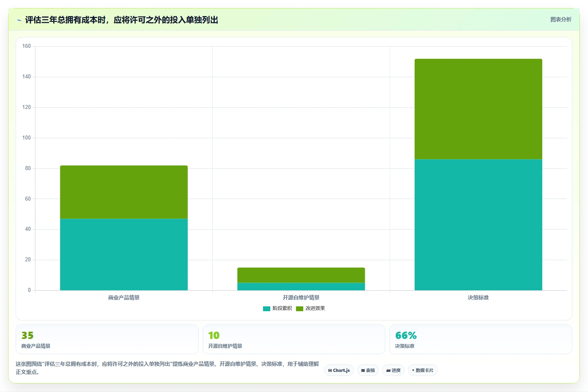This screenshot has width=588, height=392.
Task: Click the 阶段累积 legend label
Action: (x=282, y=308)
